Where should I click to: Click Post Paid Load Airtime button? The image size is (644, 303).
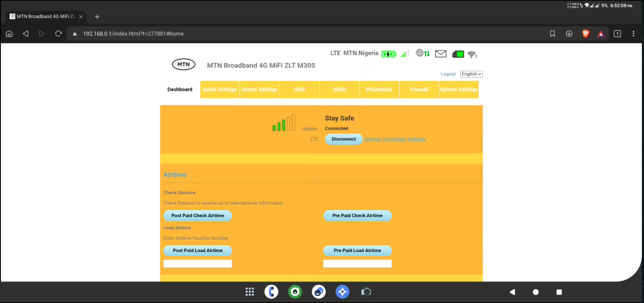tap(198, 251)
